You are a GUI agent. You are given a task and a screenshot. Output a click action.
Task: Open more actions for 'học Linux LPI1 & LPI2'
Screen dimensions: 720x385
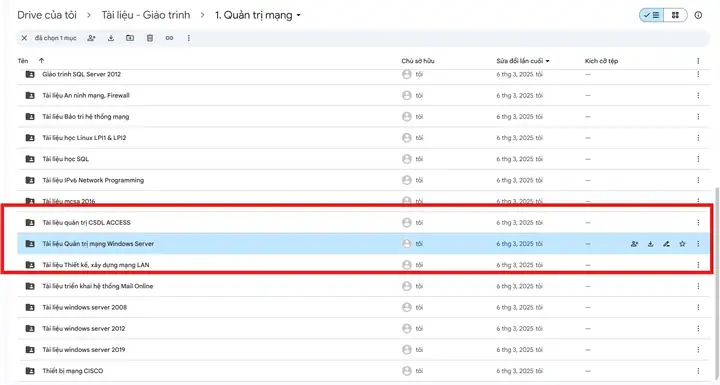(698, 138)
